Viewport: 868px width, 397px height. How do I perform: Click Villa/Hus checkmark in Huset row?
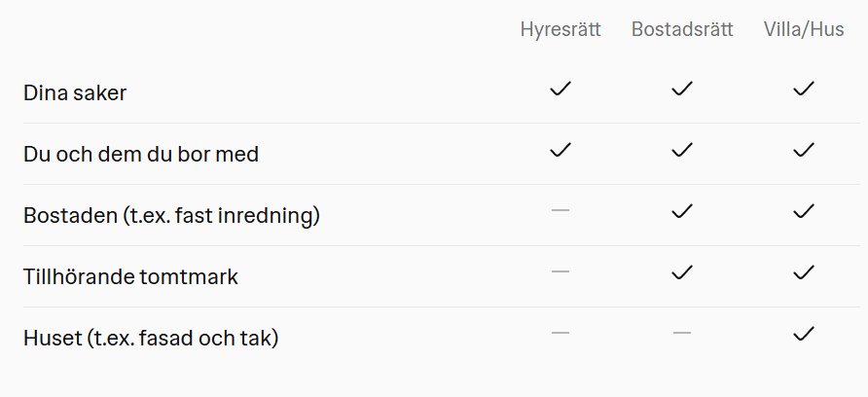pos(804,335)
